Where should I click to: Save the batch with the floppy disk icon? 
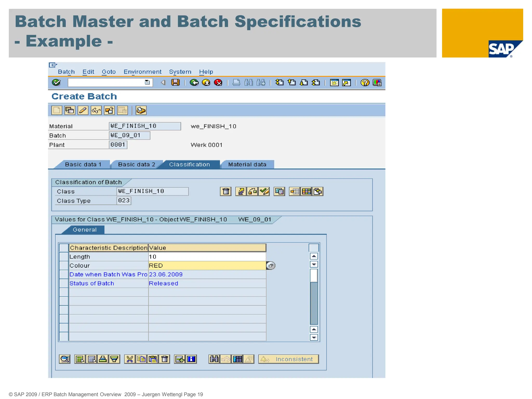tap(175, 83)
